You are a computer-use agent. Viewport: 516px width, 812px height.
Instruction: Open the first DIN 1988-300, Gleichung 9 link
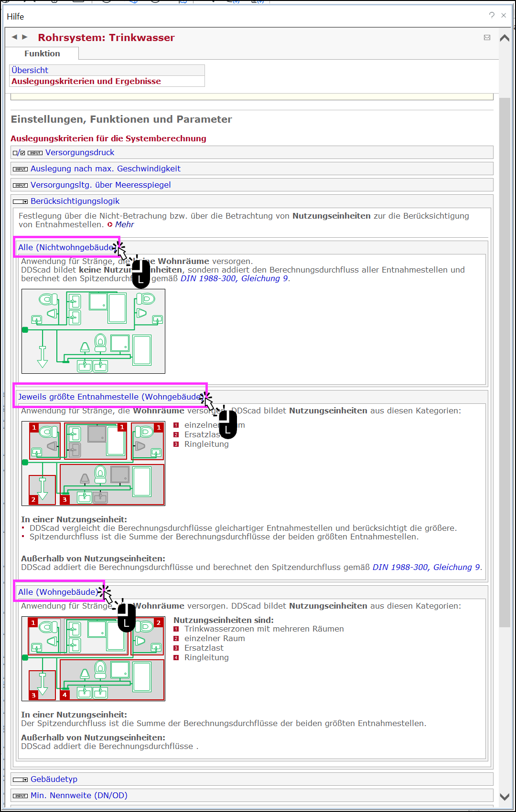click(234, 278)
